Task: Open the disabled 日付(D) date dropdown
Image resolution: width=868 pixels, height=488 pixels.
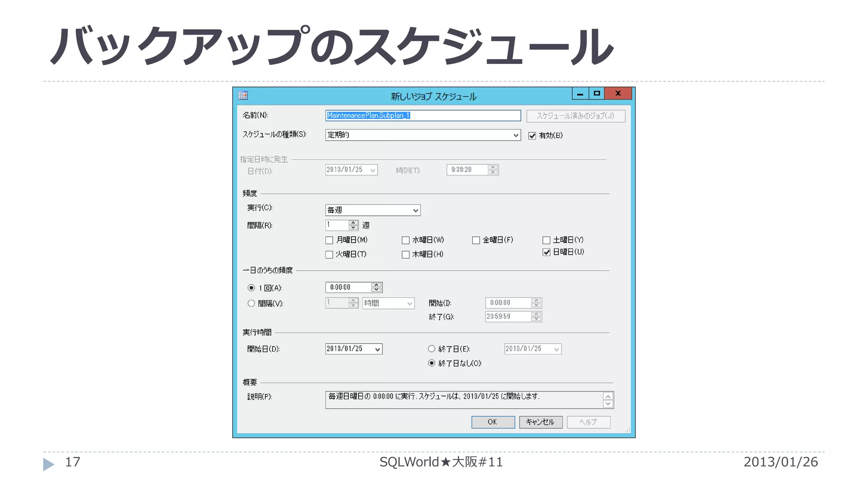Action: tap(351, 170)
